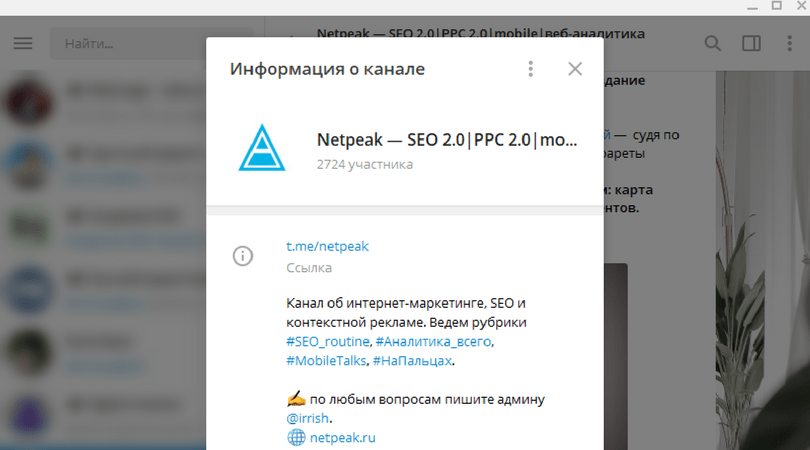This screenshot has width=810, height=450.
Task: Open the #Аналитика_всего hashtag
Action: 433,342
